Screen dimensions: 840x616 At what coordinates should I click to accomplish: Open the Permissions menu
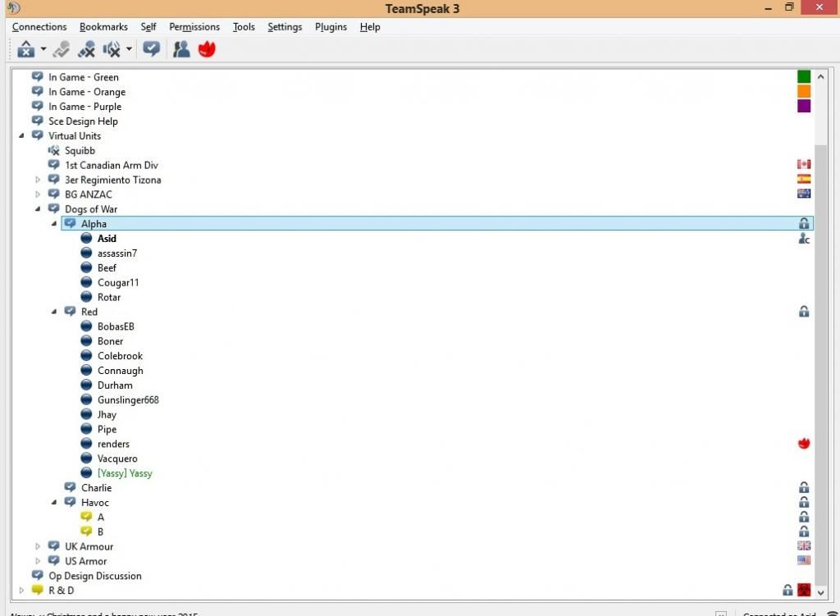pyautogui.click(x=194, y=27)
